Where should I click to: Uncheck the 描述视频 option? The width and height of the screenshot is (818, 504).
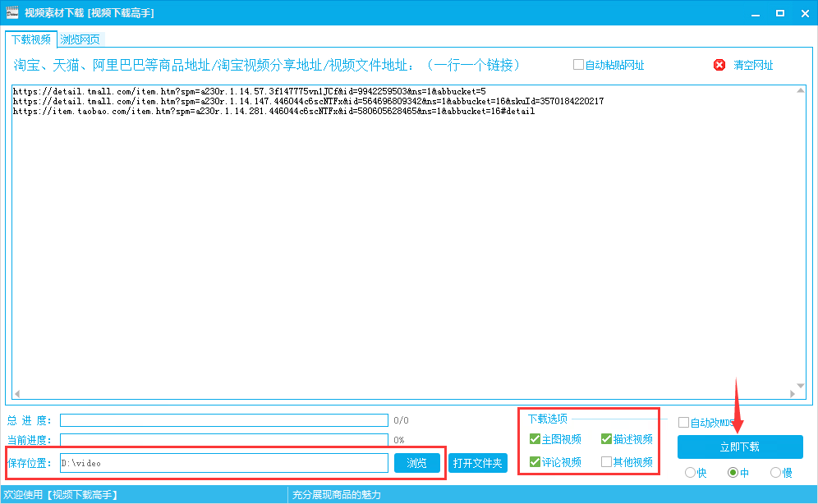(x=606, y=439)
